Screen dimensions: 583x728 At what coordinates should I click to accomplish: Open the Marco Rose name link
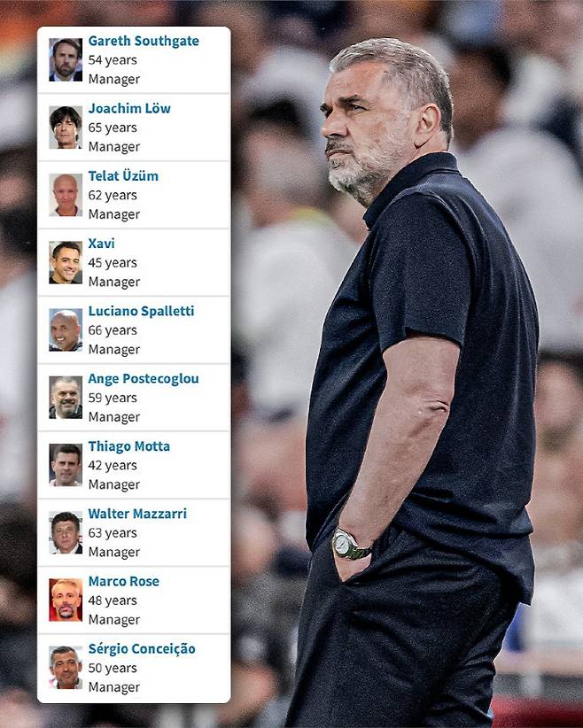point(124,581)
